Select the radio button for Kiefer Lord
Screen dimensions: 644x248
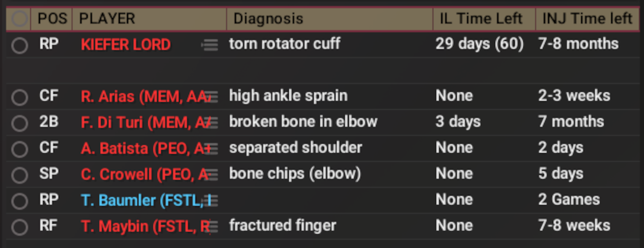coord(20,45)
